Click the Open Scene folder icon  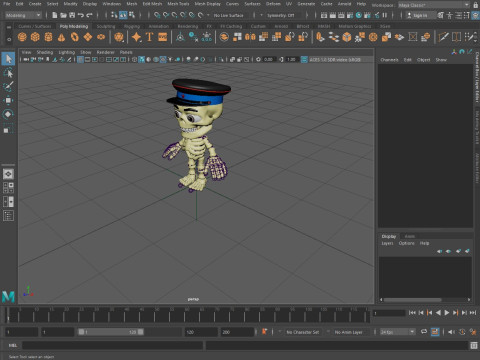click(x=63, y=15)
